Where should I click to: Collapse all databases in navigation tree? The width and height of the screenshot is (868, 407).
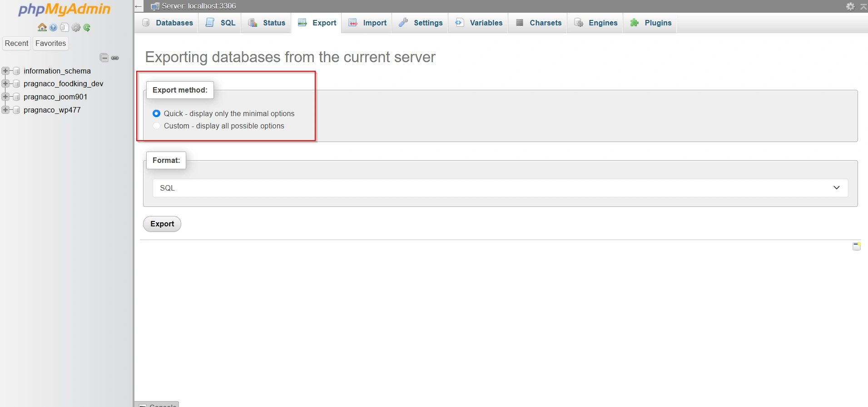tap(104, 58)
